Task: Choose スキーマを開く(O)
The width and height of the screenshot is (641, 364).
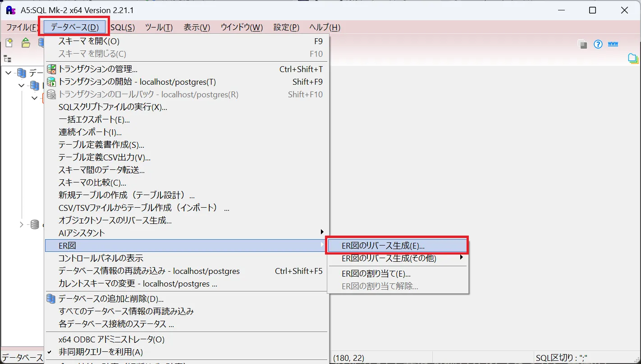Action: [x=187, y=41]
